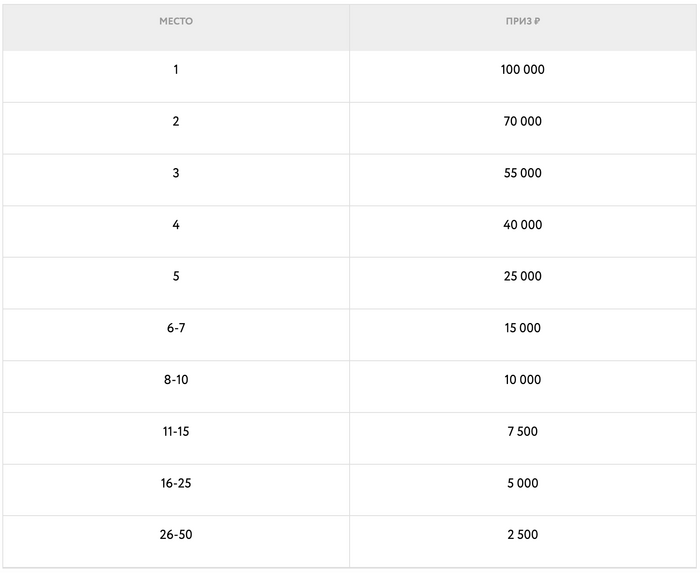Select the place 3 cell
This screenshot has width=700, height=573.
[x=176, y=173]
